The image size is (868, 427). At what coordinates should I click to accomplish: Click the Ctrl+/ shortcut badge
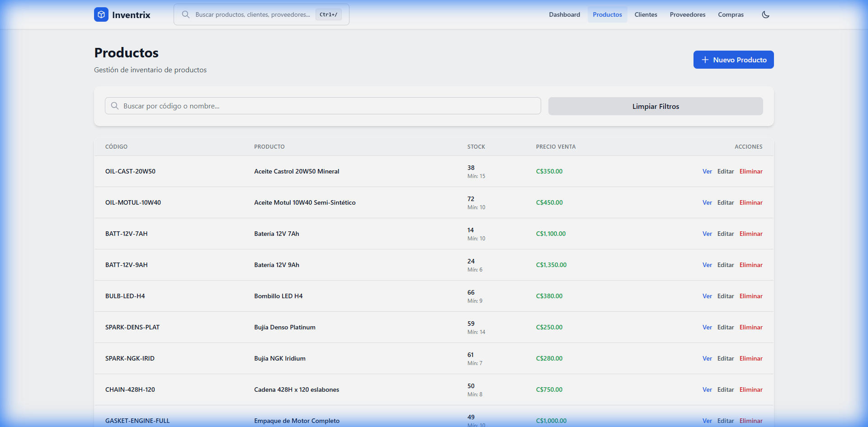tap(328, 14)
